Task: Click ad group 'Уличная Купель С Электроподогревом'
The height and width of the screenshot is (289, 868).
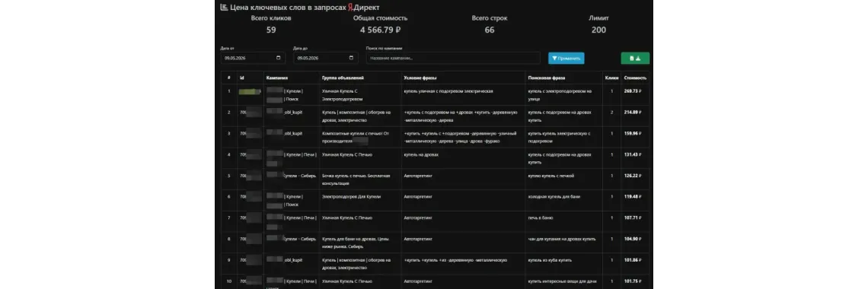Action: pos(343,95)
